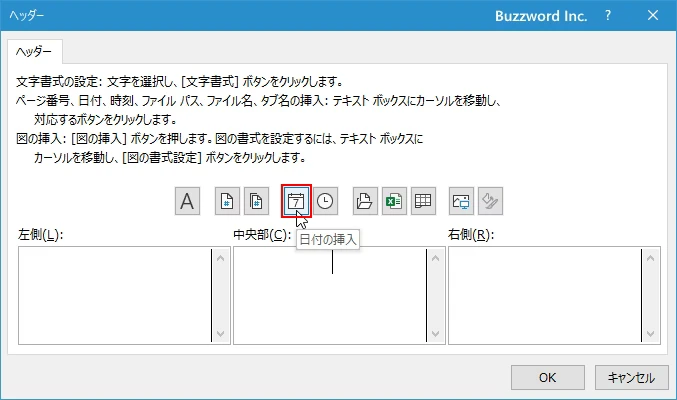Click the キャンセル button
Image resolution: width=677 pixels, height=400 pixels.
click(631, 378)
